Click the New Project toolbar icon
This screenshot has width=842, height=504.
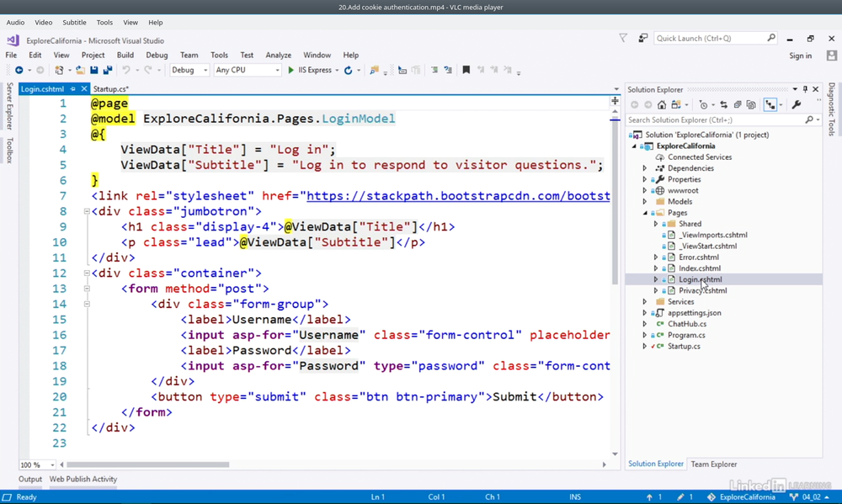(x=59, y=71)
